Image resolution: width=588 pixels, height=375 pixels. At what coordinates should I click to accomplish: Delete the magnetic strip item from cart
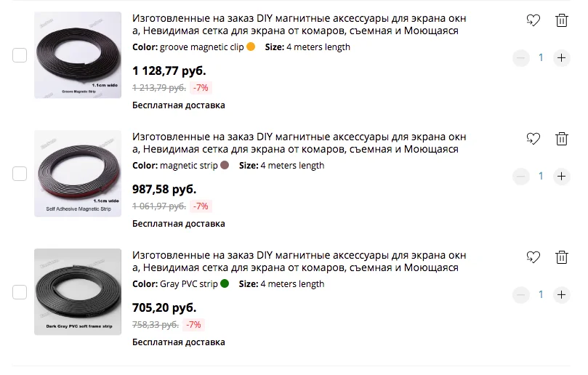click(x=561, y=139)
